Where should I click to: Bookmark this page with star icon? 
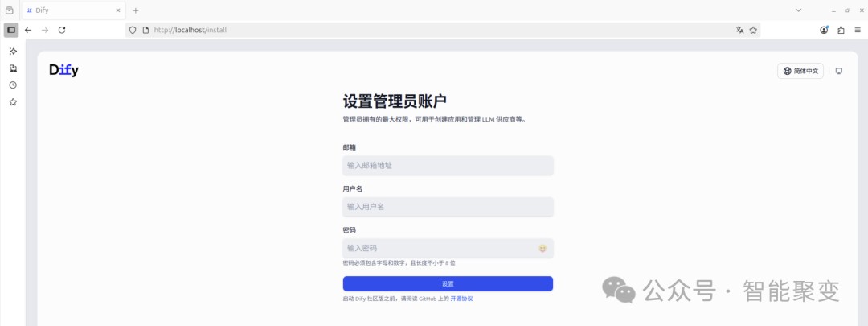coord(753,30)
